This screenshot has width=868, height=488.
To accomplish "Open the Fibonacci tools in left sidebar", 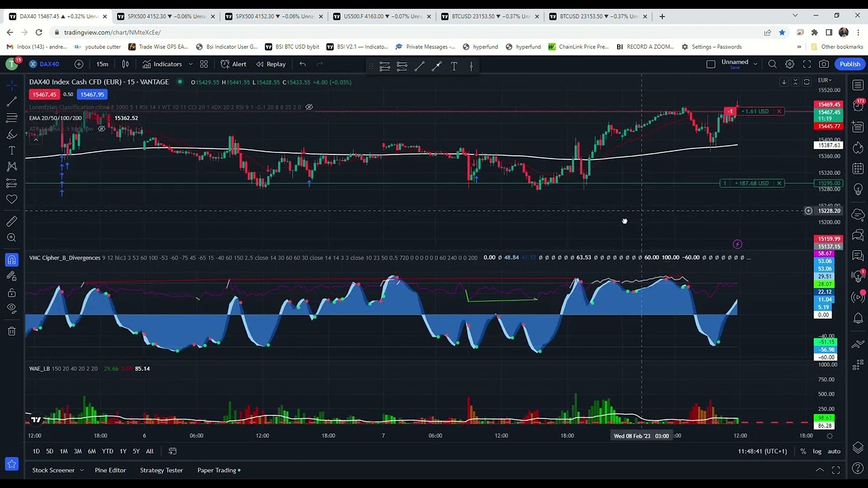I will (x=12, y=118).
